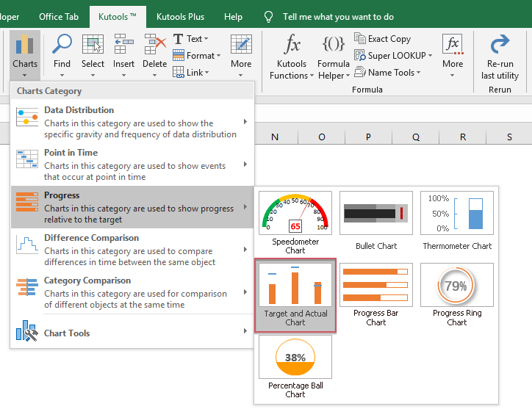Open the Super LOOKUP dropdown arrow
The width and height of the screenshot is (532, 409).
(x=430, y=55)
